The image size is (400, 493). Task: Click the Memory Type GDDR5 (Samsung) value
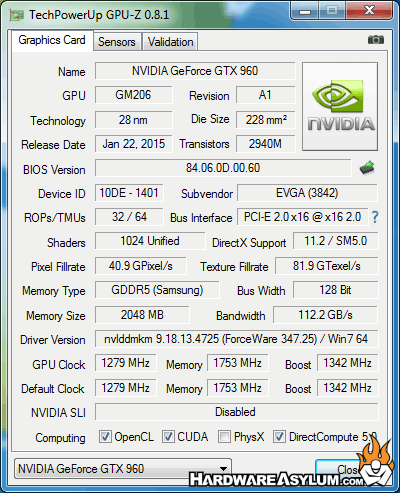click(157, 290)
